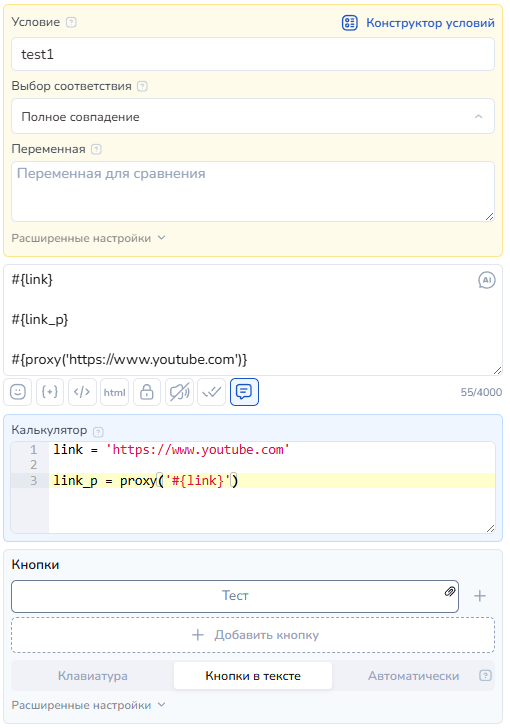
Task: Open the Полное совпадение dropdown
Action: [x=253, y=116]
